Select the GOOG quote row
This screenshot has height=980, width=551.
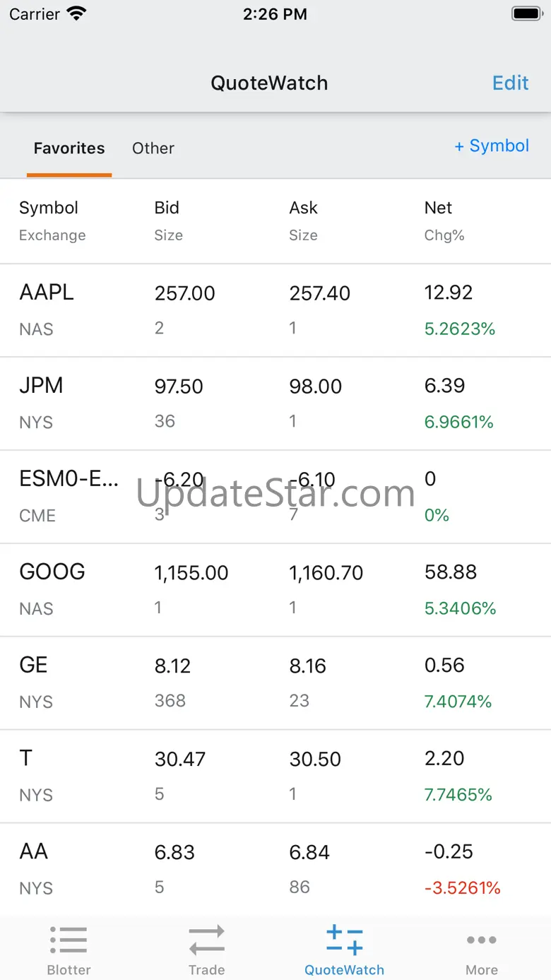click(275, 590)
